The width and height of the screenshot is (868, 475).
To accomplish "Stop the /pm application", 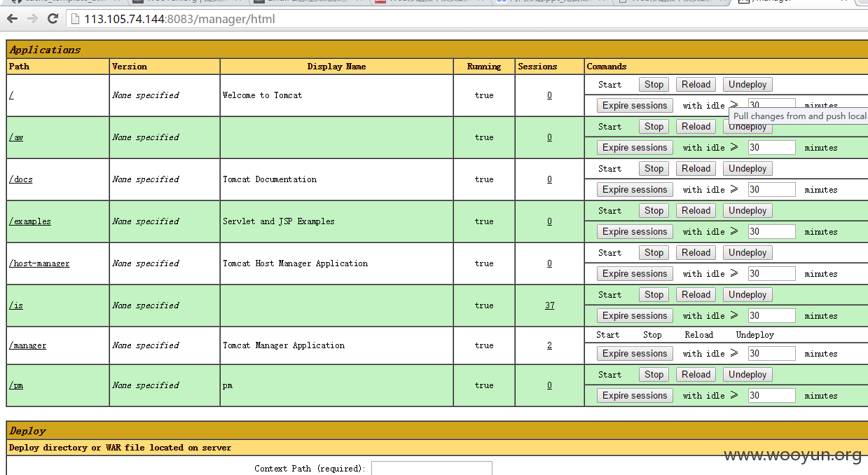I will click(654, 374).
